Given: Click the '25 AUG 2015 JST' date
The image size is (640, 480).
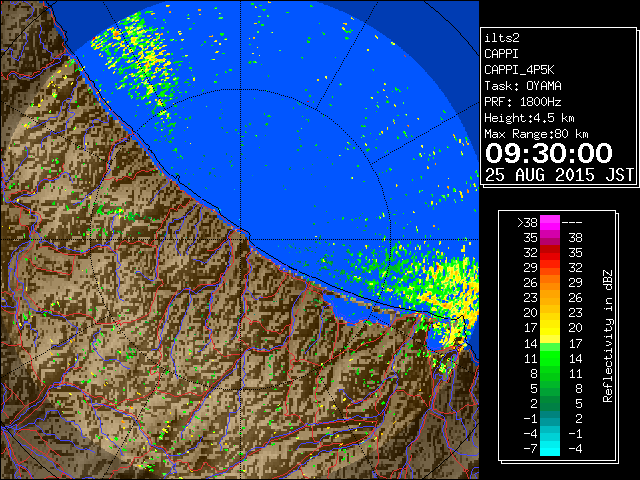Looking at the screenshot, I should [559, 175].
